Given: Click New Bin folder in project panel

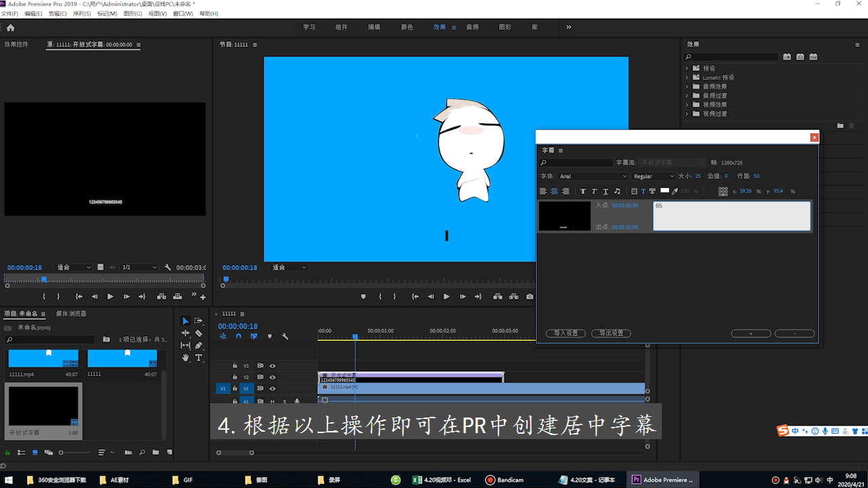Looking at the screenshot, I should 155,452.
